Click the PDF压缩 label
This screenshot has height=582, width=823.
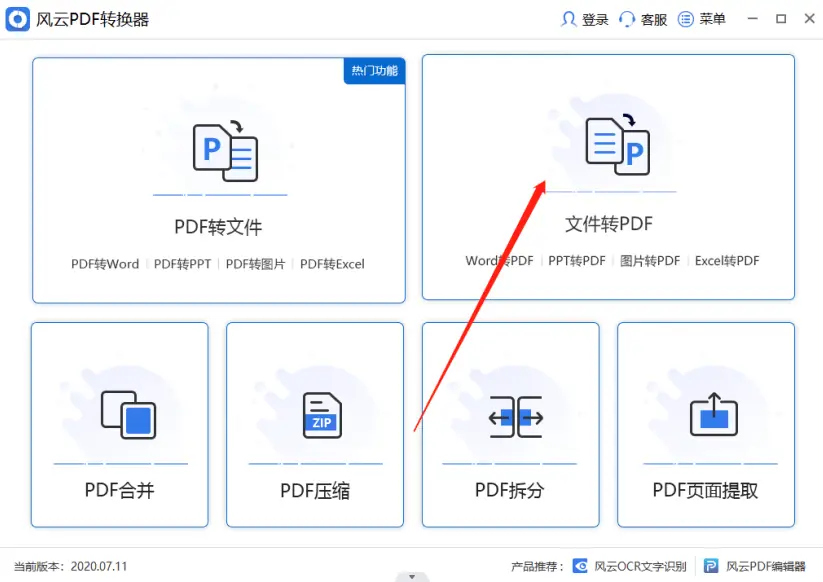pos(315,491)
